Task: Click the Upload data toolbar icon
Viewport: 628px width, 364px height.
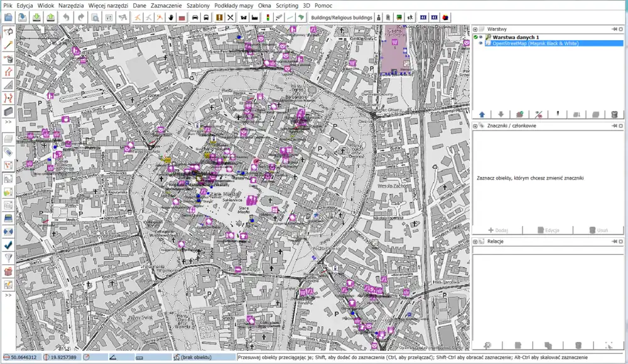Action: [x=51, y=18]
